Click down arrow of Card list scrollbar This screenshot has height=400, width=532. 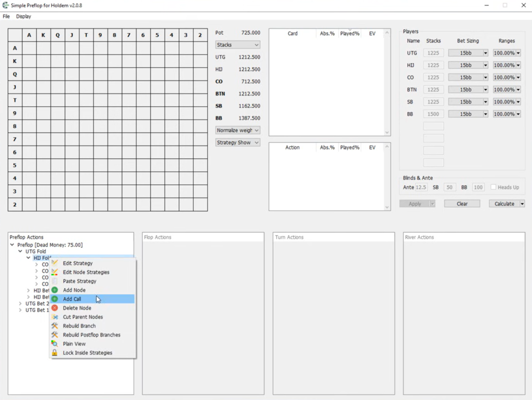pyautogui.click(x=387, y=132)
